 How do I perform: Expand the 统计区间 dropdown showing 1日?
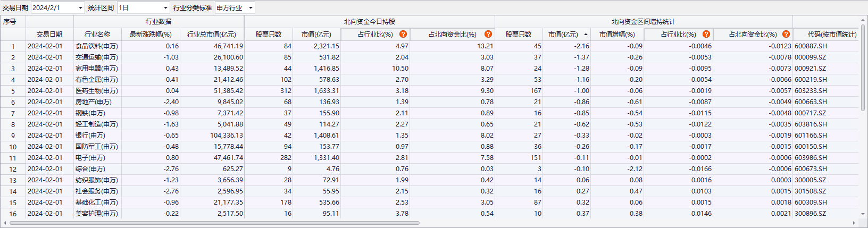(165, 8)
